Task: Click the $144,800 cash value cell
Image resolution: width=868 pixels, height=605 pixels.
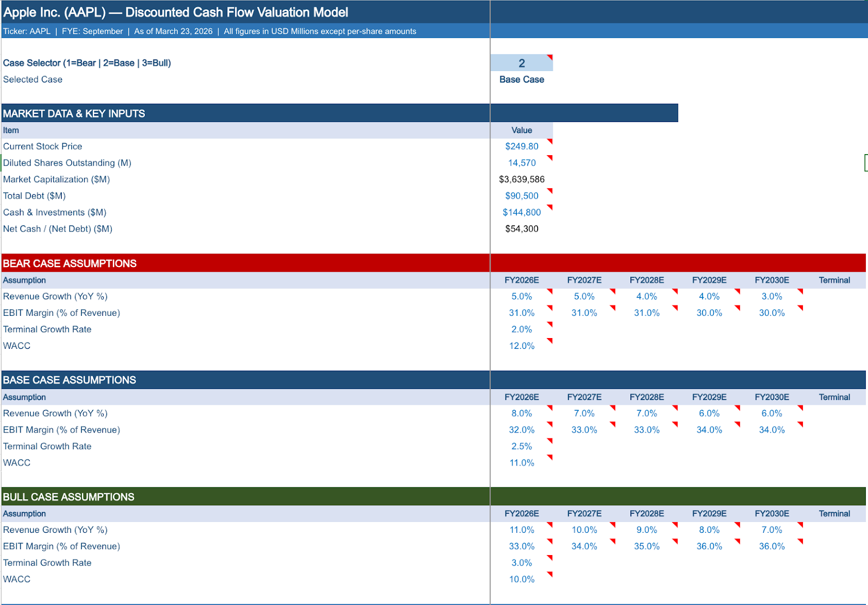Action: (x=521, y=213)
